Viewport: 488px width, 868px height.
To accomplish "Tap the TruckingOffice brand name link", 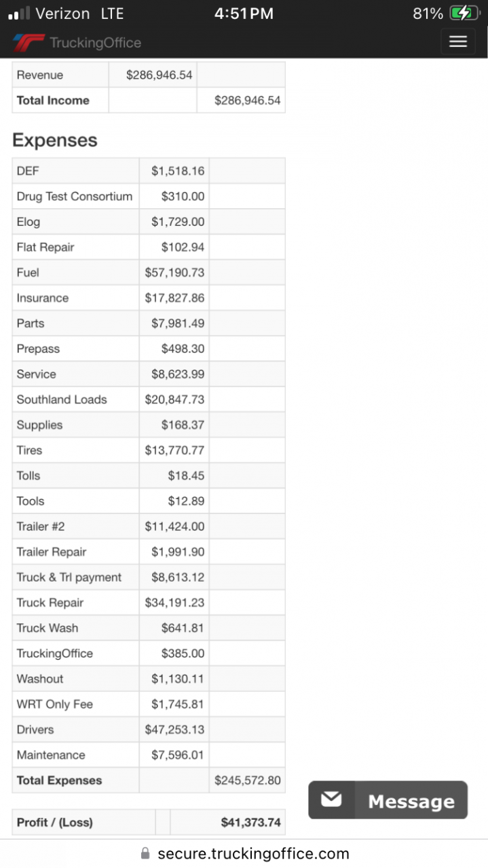I will click(x=95, y=43).
